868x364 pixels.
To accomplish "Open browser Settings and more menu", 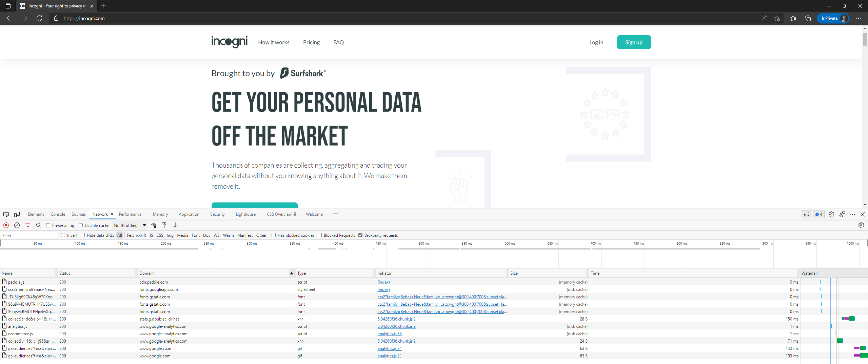I will (859, 18).
